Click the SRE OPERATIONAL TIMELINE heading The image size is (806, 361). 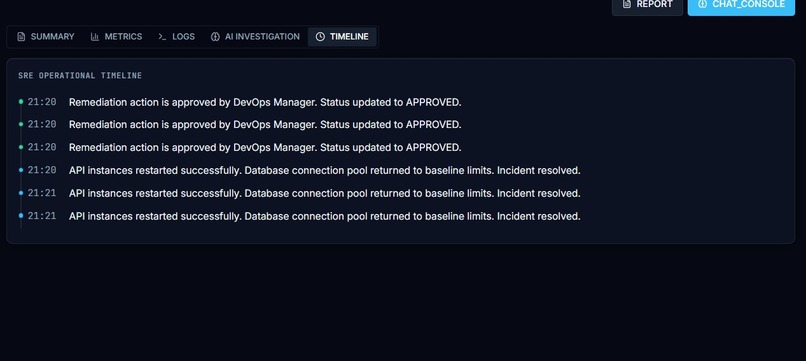(x=80, y=76)
